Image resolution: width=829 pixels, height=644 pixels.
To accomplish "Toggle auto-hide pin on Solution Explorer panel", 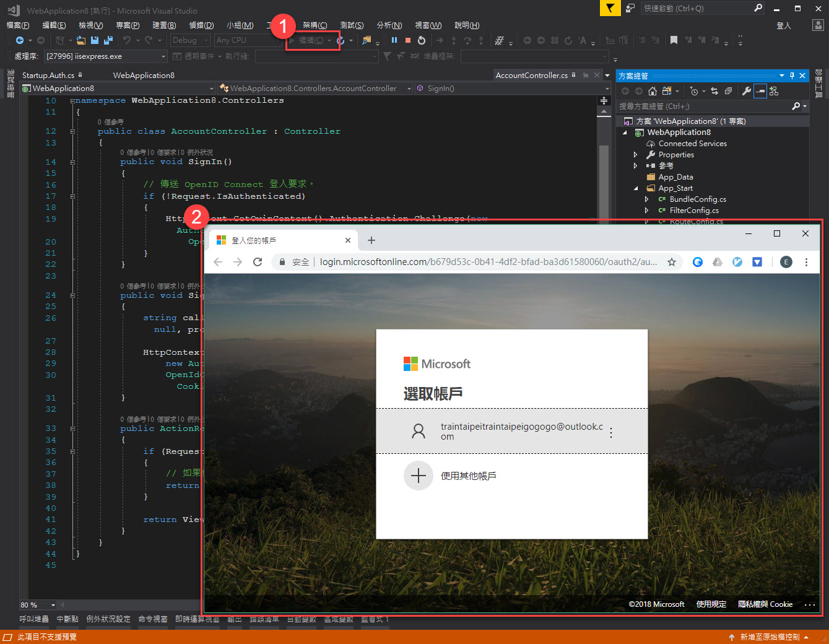I will point(792,76).
